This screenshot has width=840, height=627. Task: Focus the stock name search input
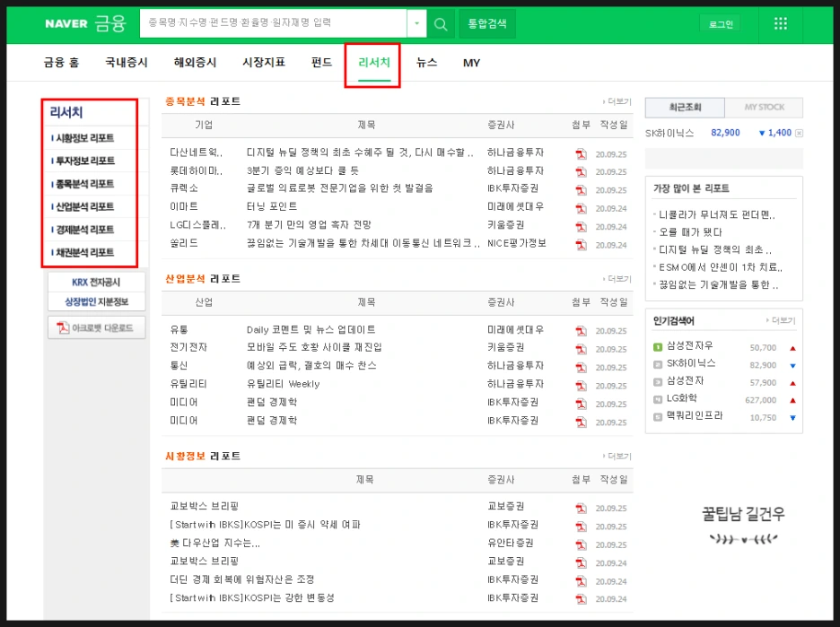(x=273, y=23)
